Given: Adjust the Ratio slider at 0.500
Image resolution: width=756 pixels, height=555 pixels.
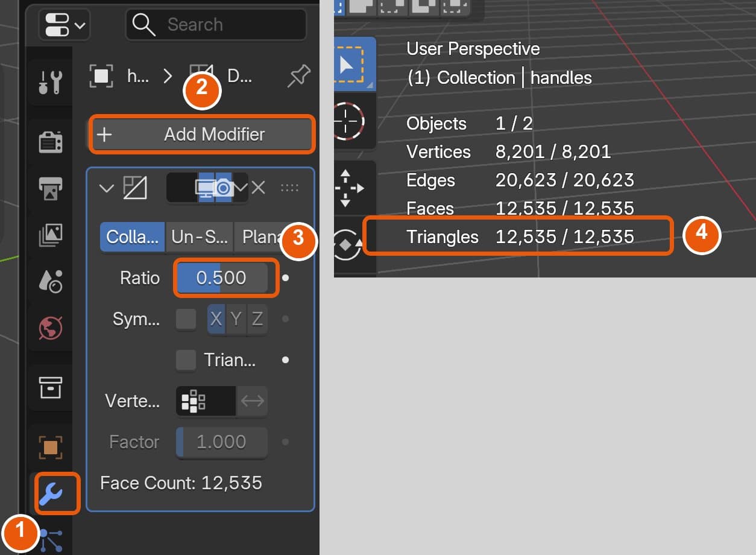Looking at the screenshot, I should 221,278.
